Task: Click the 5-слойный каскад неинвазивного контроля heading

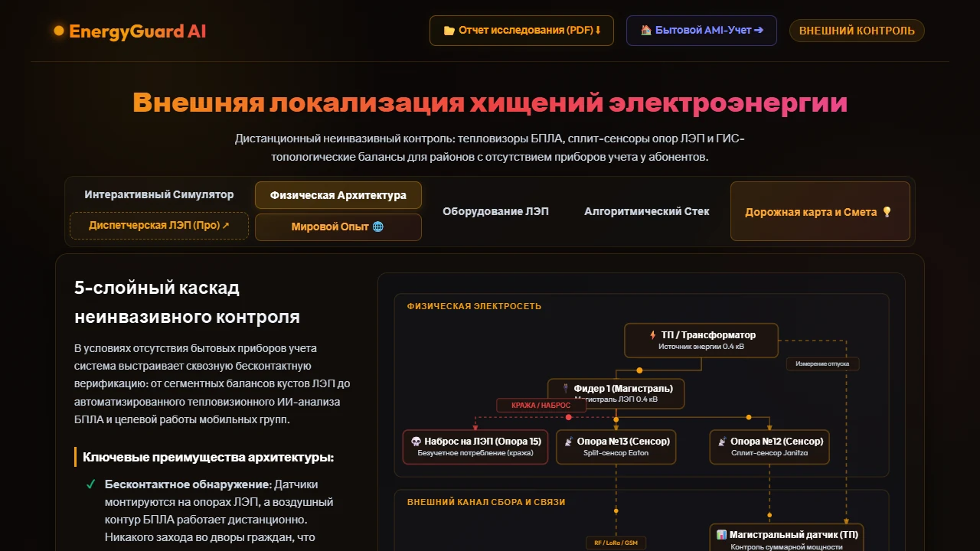Action: click(x=188, y=302)
